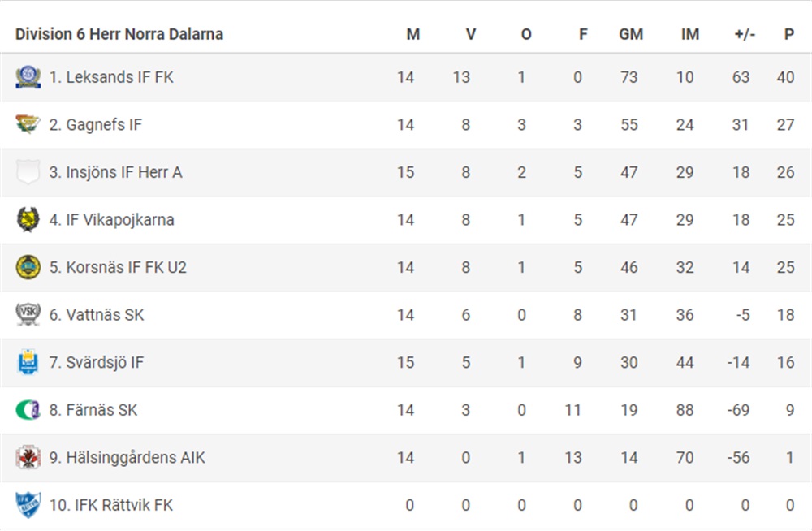Select the Svärdsjö IF table row name
Image resolution: width=812 pixels, height=531 pixels.
[x=97, y=363]
